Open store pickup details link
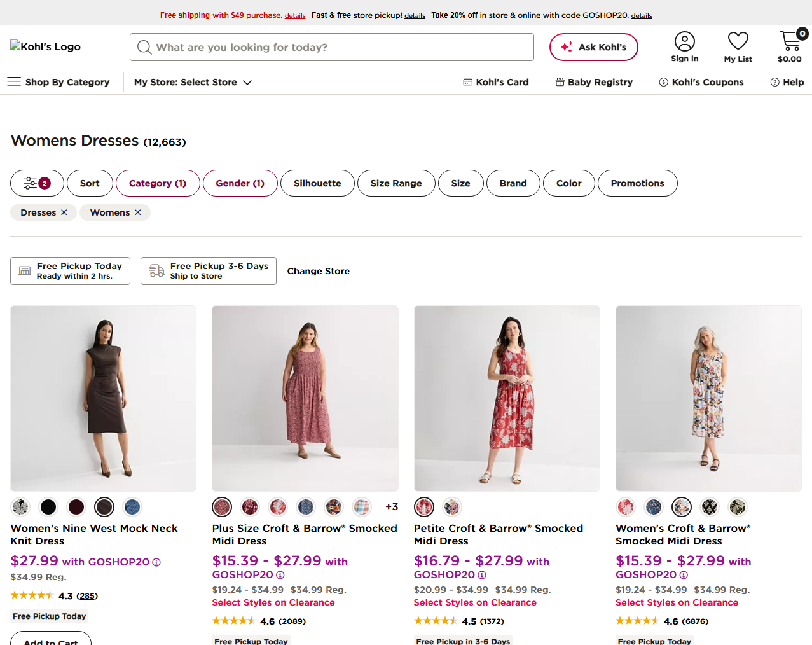The width and height of the screenshot is (812, 645). click(x=415, y=16)
